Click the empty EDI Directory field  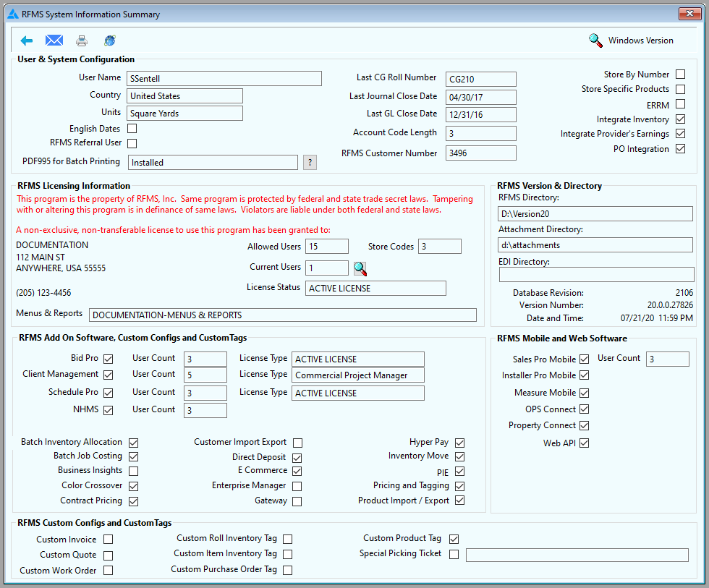(x=596, y=274)
